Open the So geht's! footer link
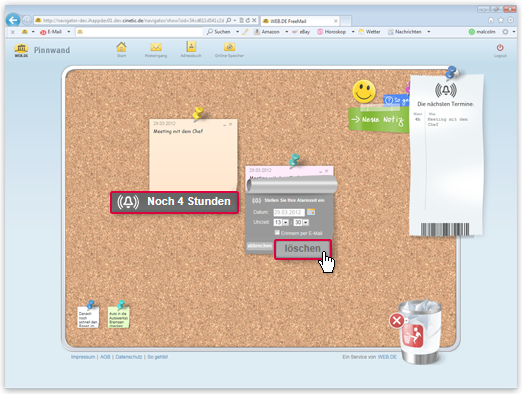Viewport: 522px width, 394px height. click(158, 357)
